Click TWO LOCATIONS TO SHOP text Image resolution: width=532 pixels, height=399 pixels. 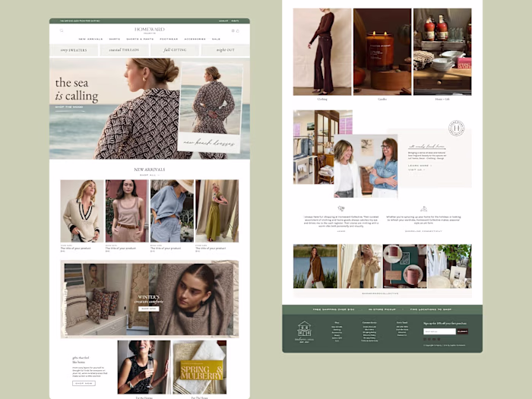[431, 309]
